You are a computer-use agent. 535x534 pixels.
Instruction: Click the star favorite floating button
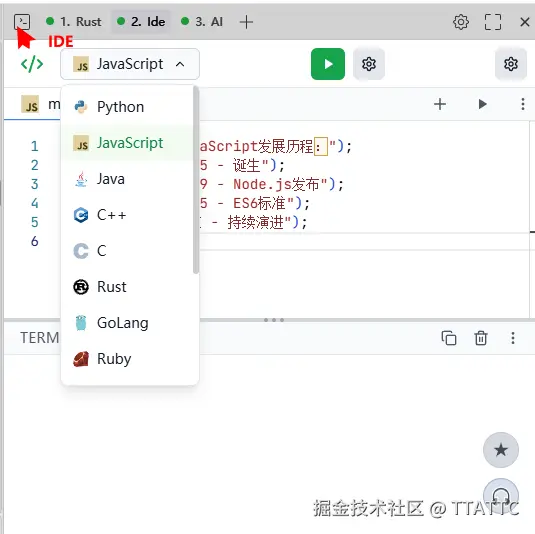[x=501, y=450]
